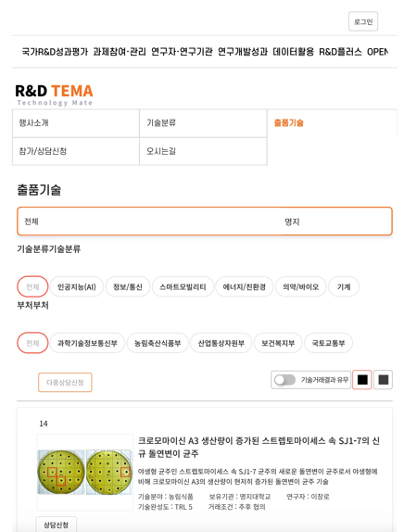Screen dimensions: 404x532
Task: Click the 다중상담신청 button
Action: [65, 383]
